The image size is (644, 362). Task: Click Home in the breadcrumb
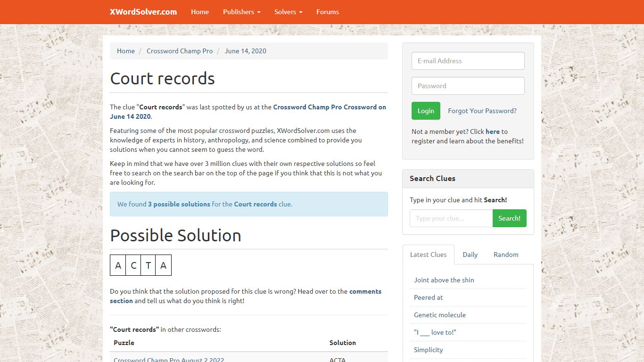point(126,51)
